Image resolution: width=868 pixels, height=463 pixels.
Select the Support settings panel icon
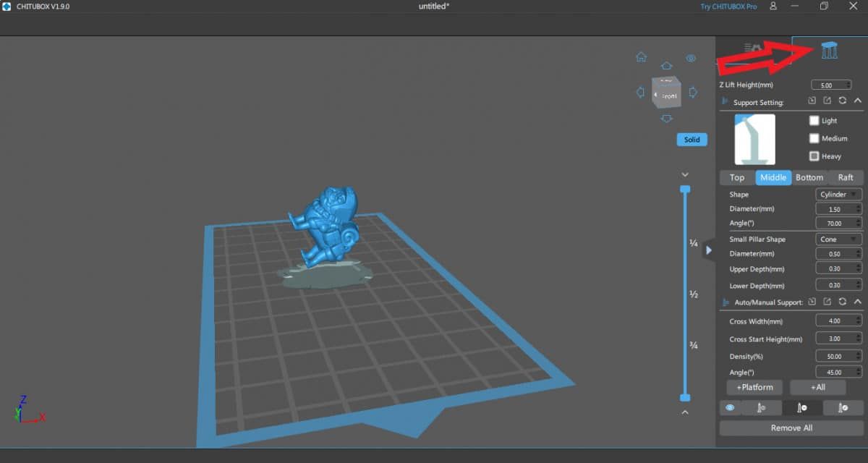[829, 49]
